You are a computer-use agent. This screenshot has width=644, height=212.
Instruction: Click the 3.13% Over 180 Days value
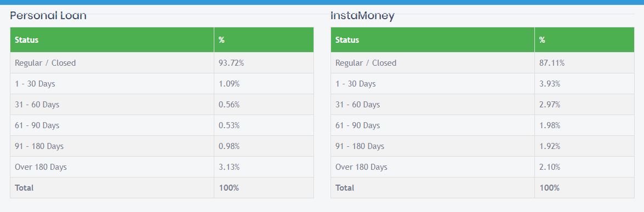tap(229, 167)
